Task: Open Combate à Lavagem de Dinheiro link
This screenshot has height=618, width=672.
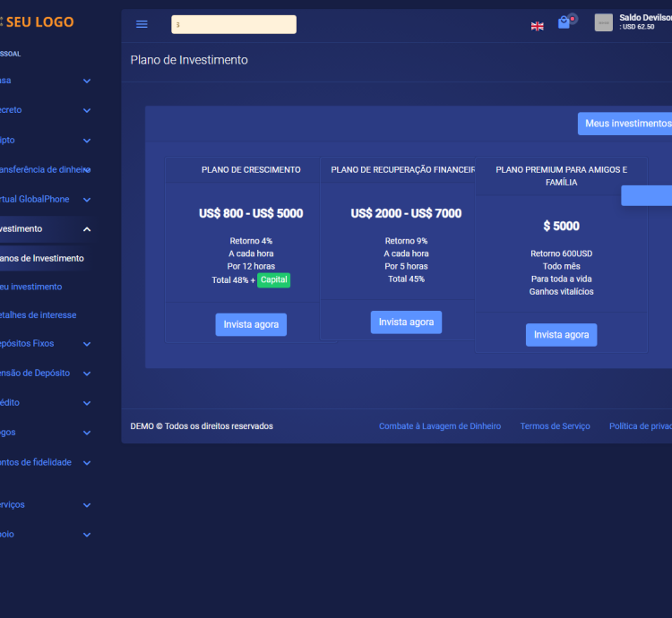Action: (x=440, y=426)
